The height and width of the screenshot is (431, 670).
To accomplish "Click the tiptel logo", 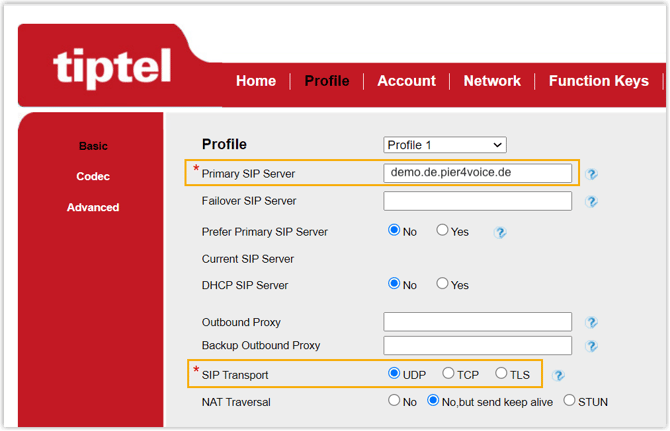I will pos(112,68).
